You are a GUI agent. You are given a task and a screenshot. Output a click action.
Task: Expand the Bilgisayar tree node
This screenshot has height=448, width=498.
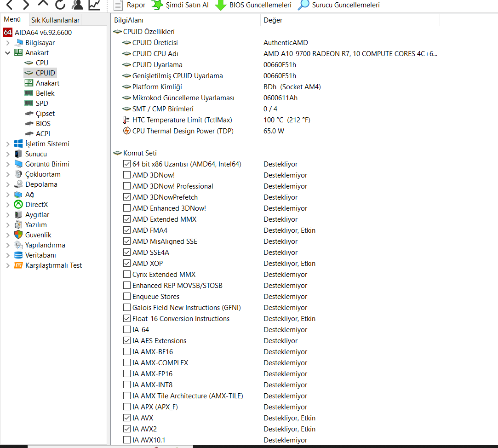(x=8, y=43)
